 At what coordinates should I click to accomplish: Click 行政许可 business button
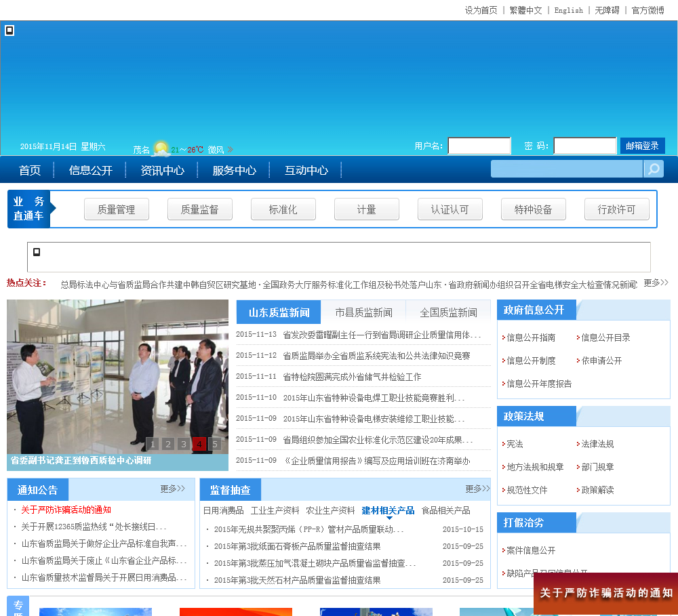[616, 209]
